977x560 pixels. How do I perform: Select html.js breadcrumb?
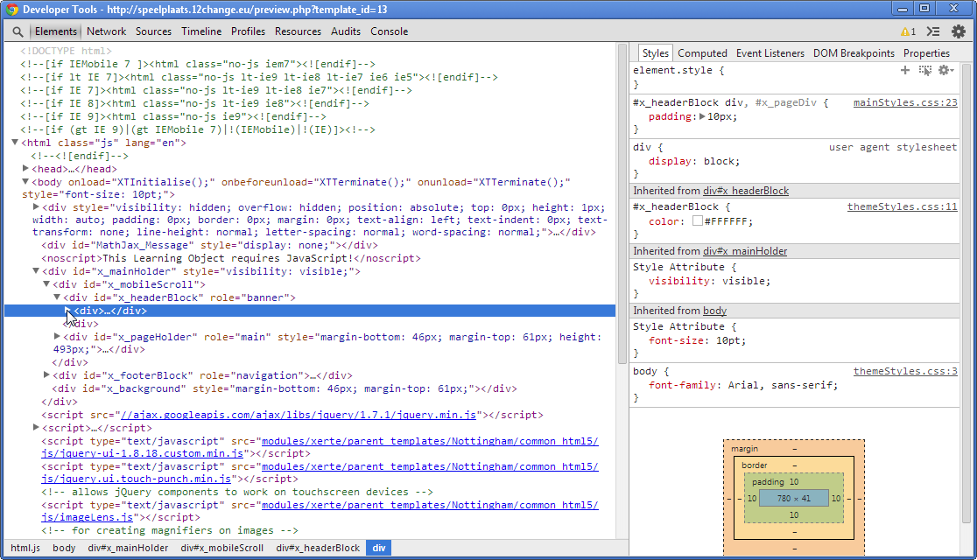tap(25, 548)
